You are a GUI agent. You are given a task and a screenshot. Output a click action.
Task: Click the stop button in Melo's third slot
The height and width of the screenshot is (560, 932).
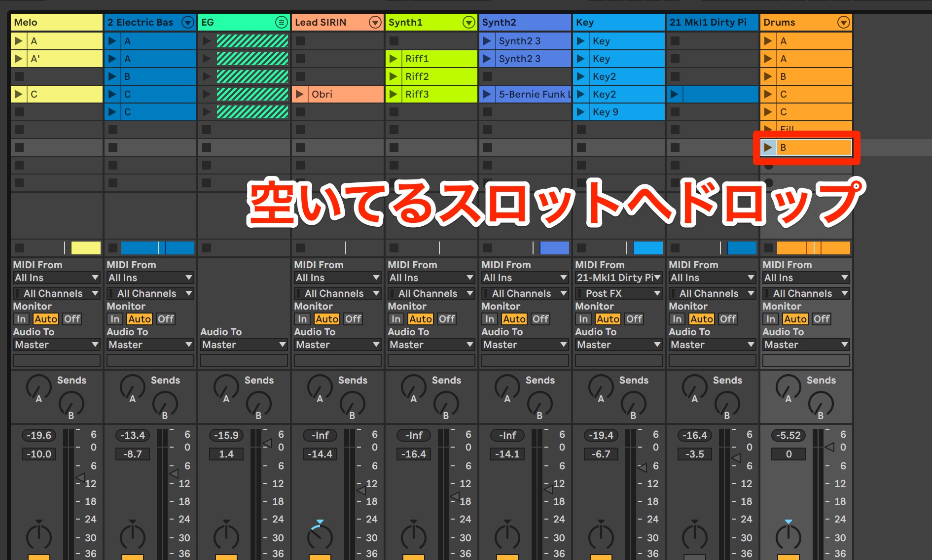click(19, 76)
